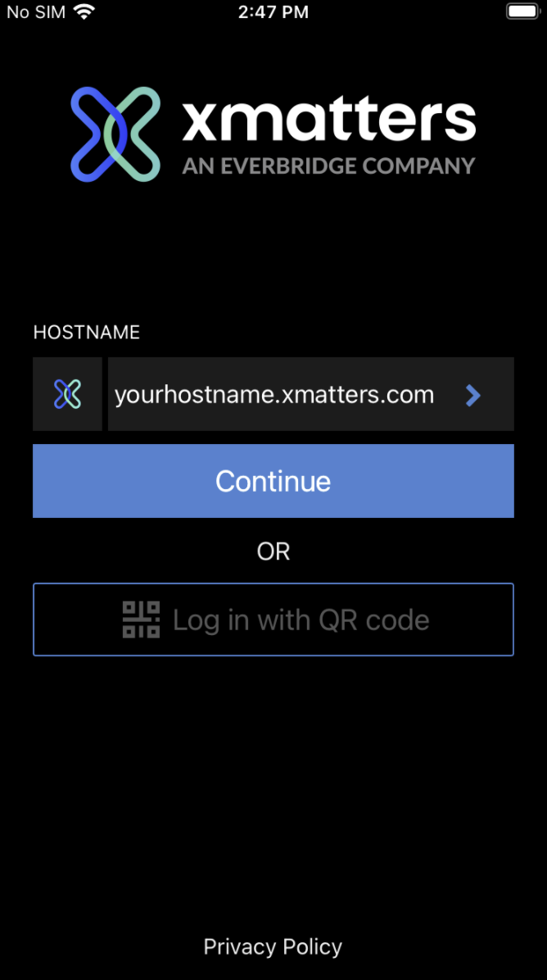
Task: Select Log in with QR code
Action: tap(273, 619)
